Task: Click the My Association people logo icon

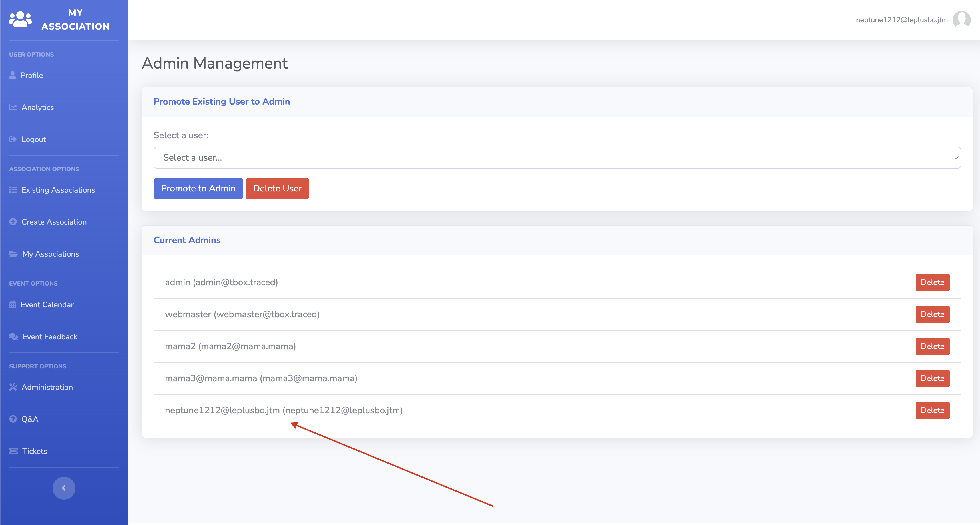Action: pyautogui.click(x=20, y=19)
